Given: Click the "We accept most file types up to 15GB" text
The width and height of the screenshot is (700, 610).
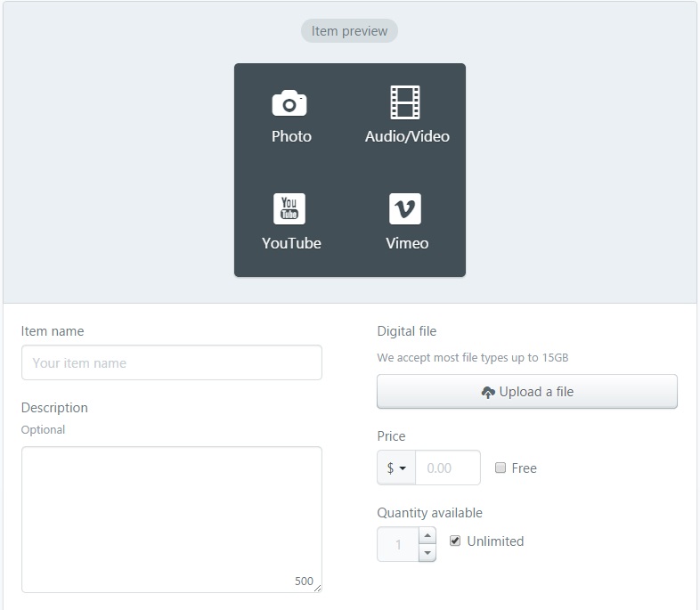Looking at the screenshot, I should (473, 357).
